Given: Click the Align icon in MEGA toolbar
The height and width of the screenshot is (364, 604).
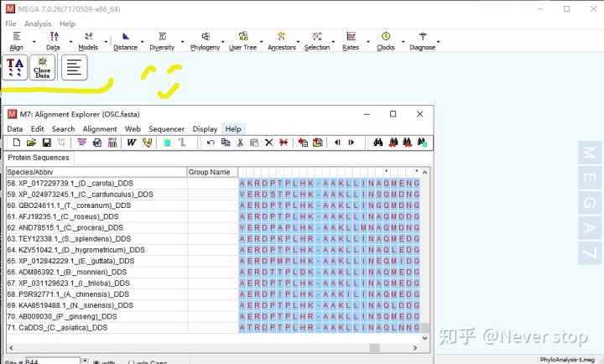Looking at the screenshot, I should pos(16,37).
